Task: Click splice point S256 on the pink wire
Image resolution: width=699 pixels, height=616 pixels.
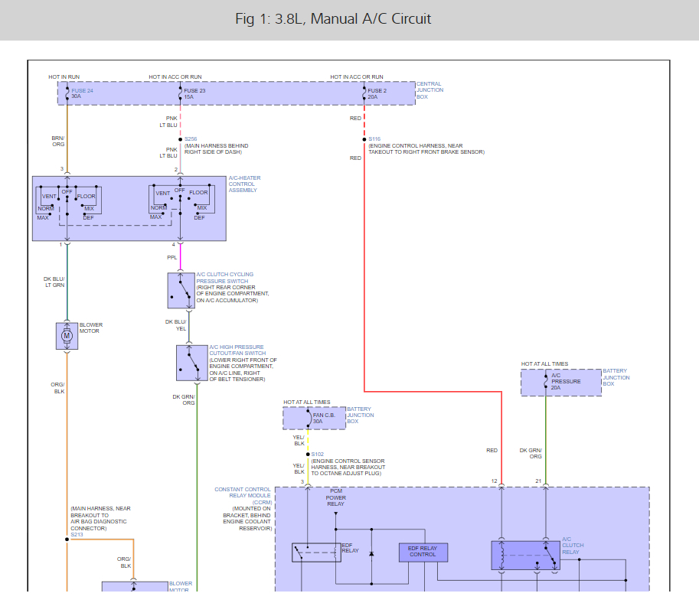Action: pyautogui.click(x=178, y=139)
